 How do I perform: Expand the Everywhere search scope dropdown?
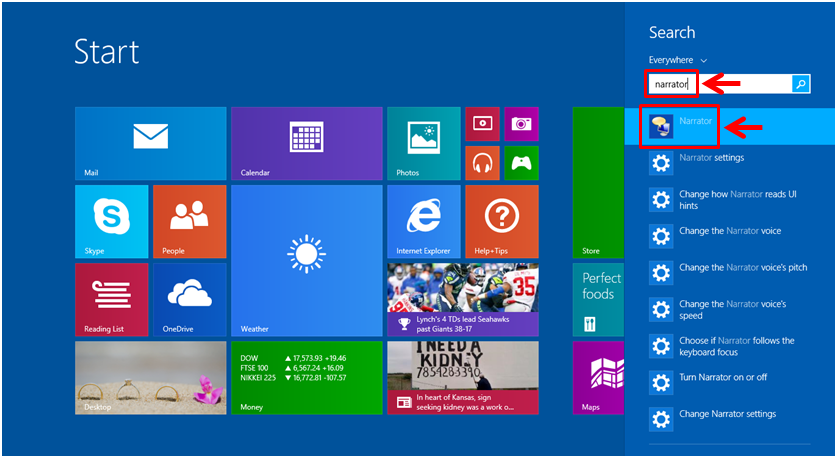point(678,60)
